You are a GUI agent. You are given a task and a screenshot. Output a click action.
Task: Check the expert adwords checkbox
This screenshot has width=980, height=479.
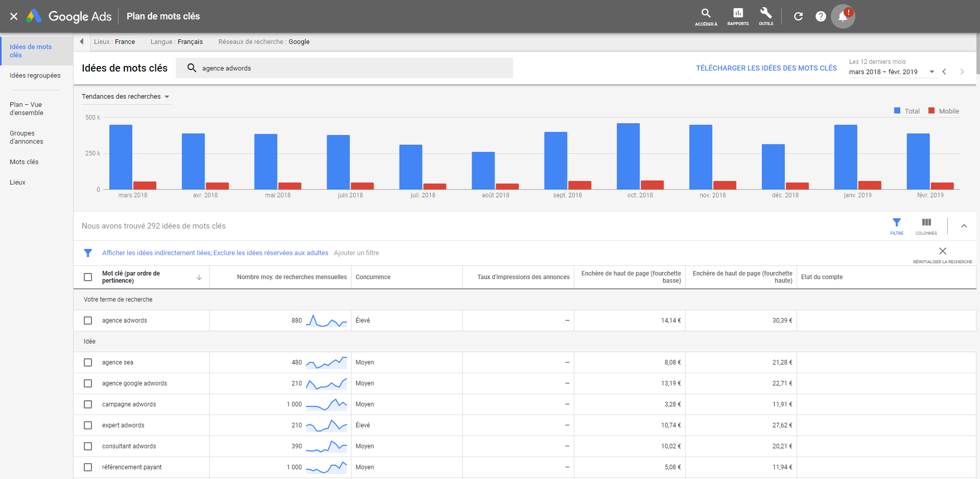point(88,425)
